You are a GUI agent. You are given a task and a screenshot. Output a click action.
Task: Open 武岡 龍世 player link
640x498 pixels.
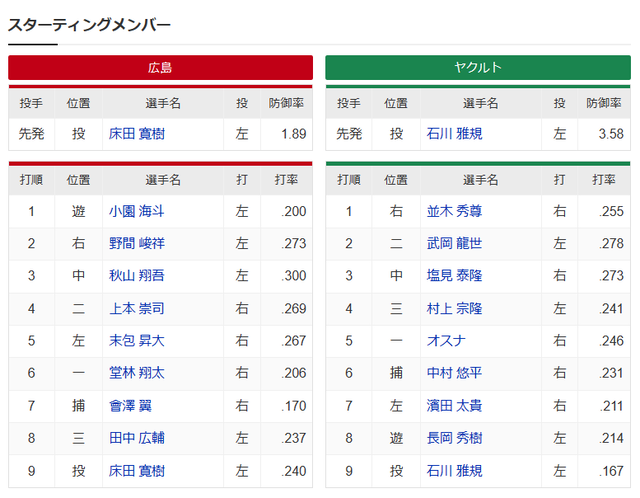(454, 243)
